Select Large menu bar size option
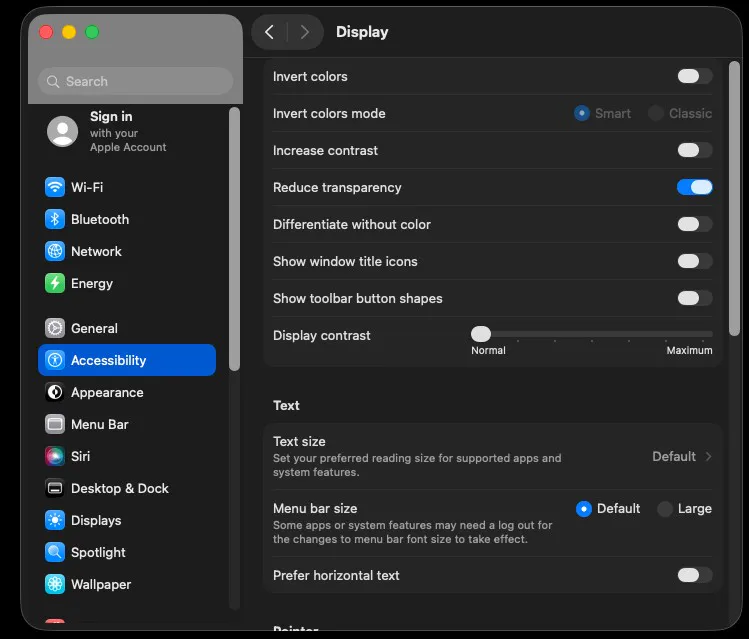The height and width of the screenshot is (639, 749). pyautogui.click(x=665, y=509)
